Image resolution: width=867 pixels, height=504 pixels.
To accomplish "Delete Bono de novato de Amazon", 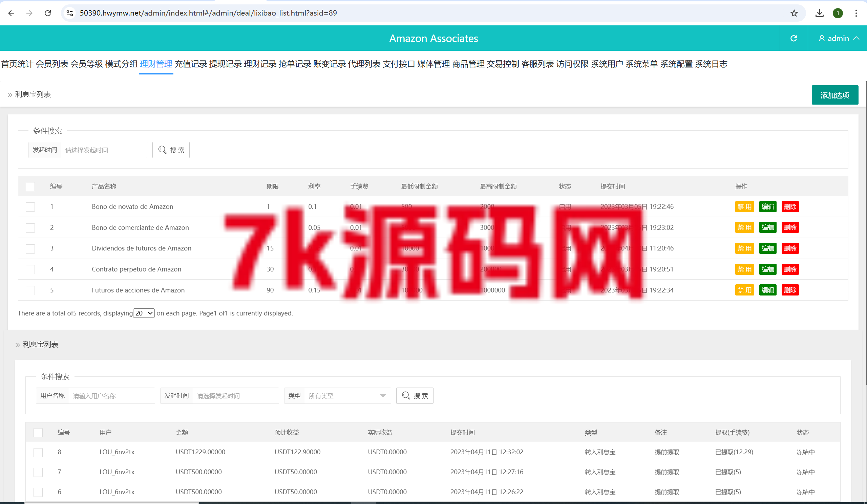I will (x=790, y=206).
